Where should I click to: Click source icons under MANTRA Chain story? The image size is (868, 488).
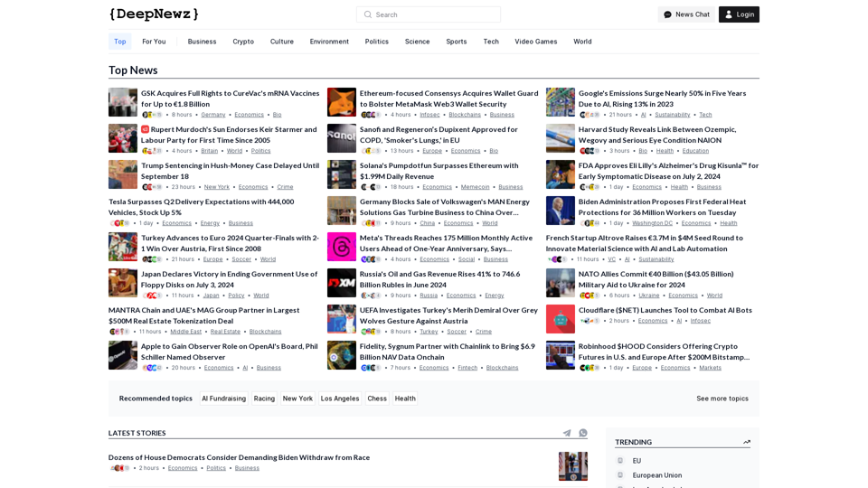119,332
